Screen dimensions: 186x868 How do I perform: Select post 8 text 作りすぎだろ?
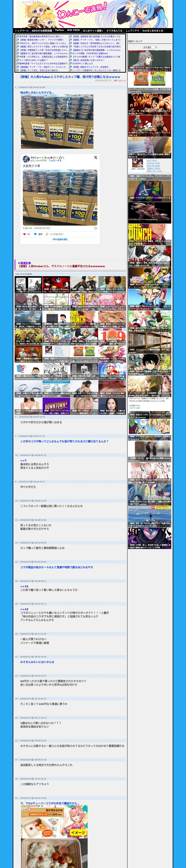point(28,487)
